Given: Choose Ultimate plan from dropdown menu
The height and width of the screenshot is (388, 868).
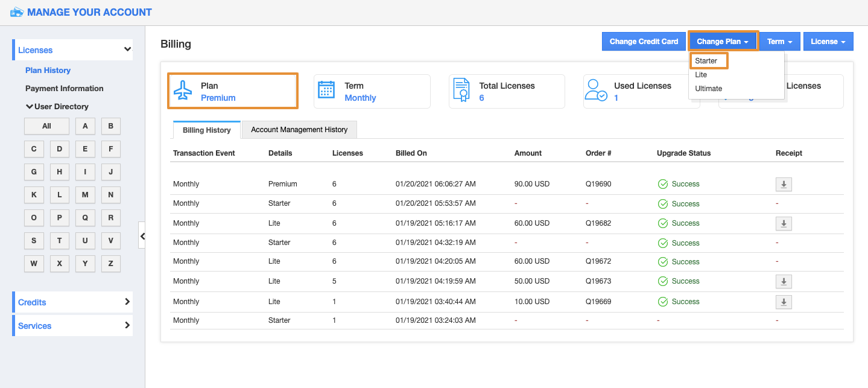Looking at the screenshot, I should click(x=708, y=89).
